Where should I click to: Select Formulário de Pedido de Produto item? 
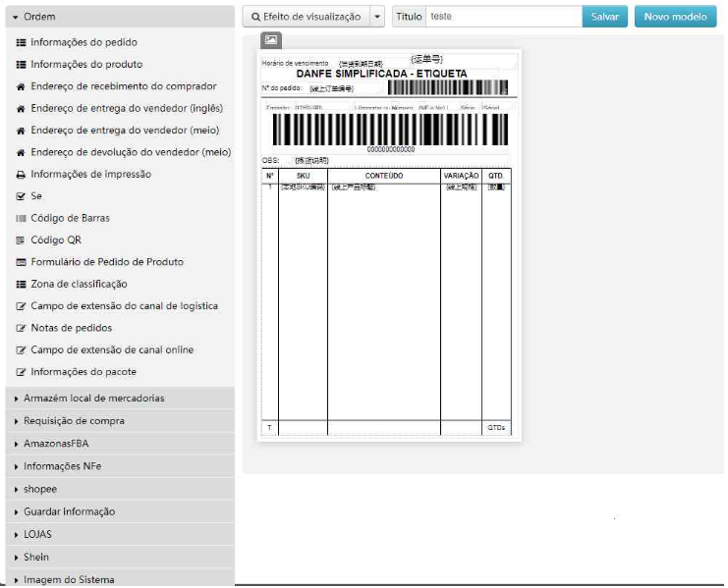pyautogui.click(x=107, y=262)
